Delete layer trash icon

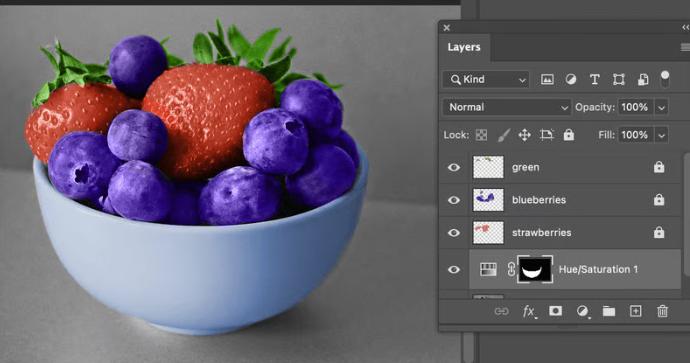tap(662, 311)
